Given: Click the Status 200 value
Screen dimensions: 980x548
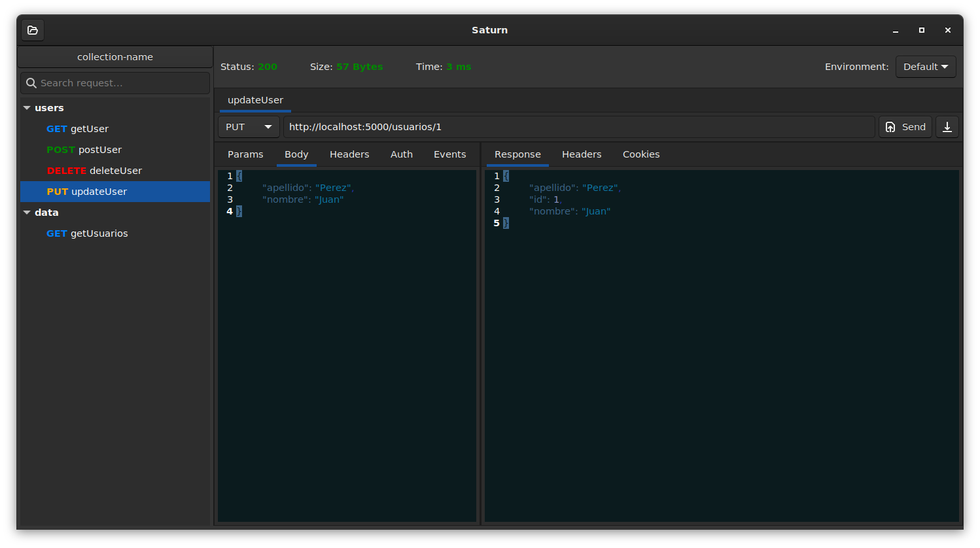Looking at the screenshot, I should point(268,67).
